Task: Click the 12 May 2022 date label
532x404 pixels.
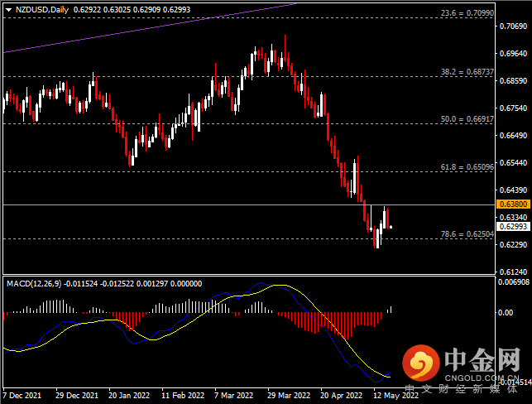Action: (x=395, y=396)
